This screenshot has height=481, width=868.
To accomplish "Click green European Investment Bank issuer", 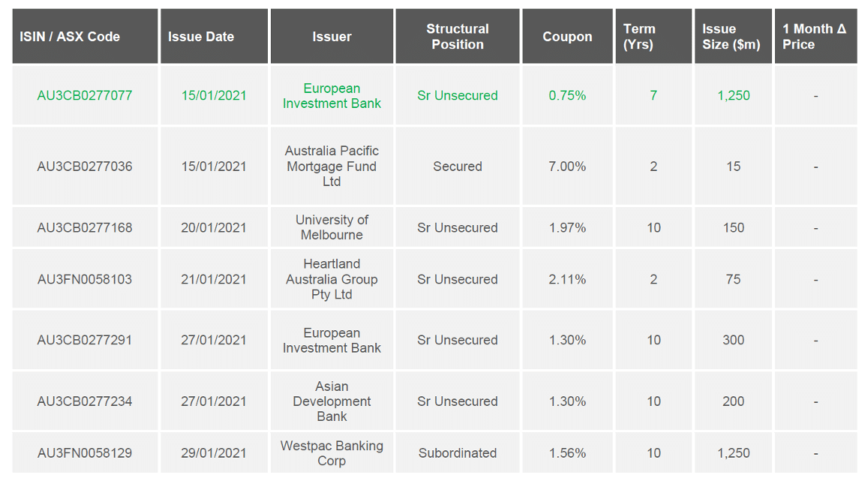I will (x=332, y=96).
